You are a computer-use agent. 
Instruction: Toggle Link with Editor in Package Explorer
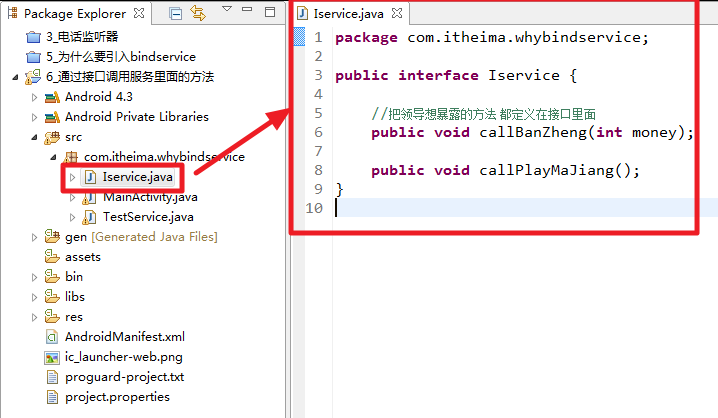(198, 13)
